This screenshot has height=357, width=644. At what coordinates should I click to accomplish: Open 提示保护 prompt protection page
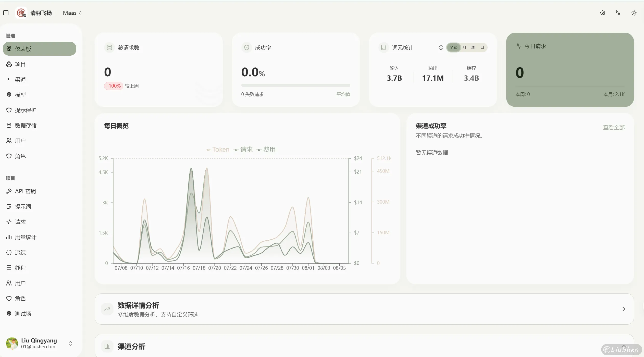coord(40,110)
